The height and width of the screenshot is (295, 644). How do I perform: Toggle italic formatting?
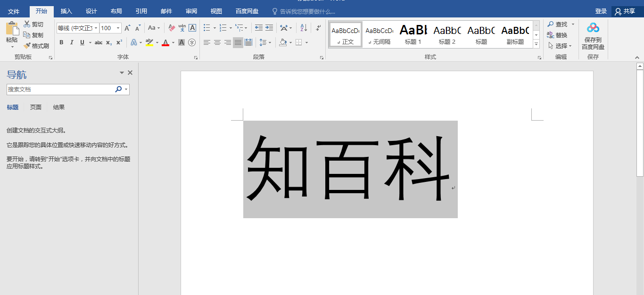point(71,42)
